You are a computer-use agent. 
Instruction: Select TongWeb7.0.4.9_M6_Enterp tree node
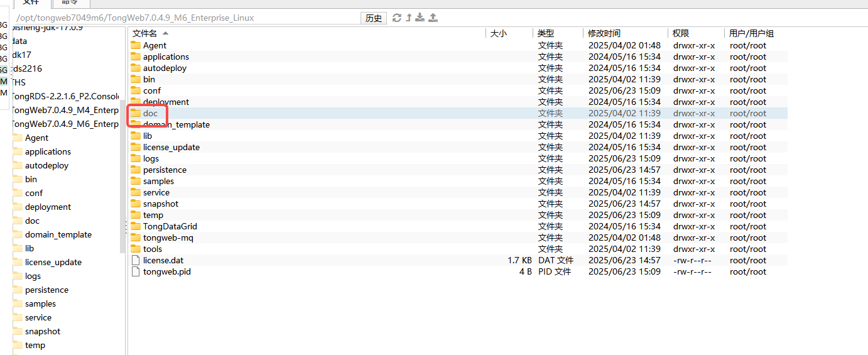pos(65,124)
